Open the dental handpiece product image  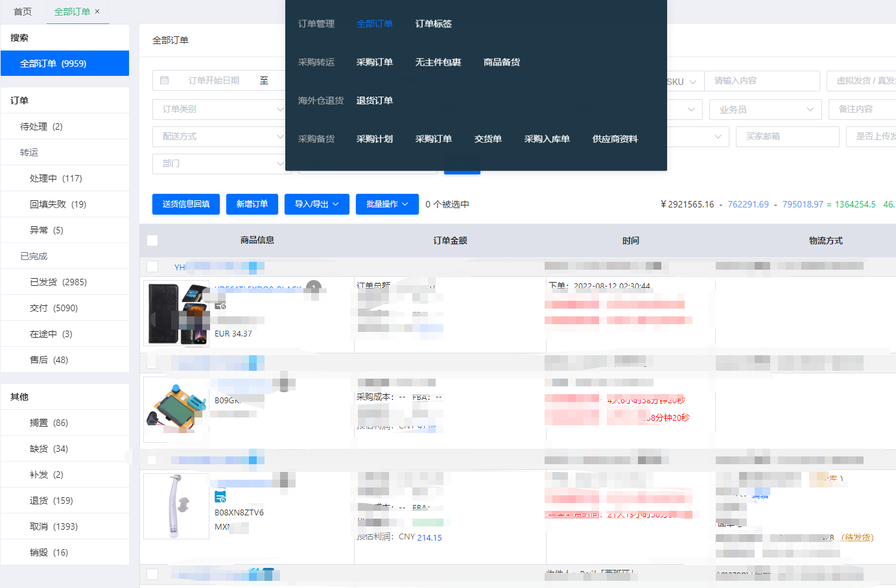176,506
